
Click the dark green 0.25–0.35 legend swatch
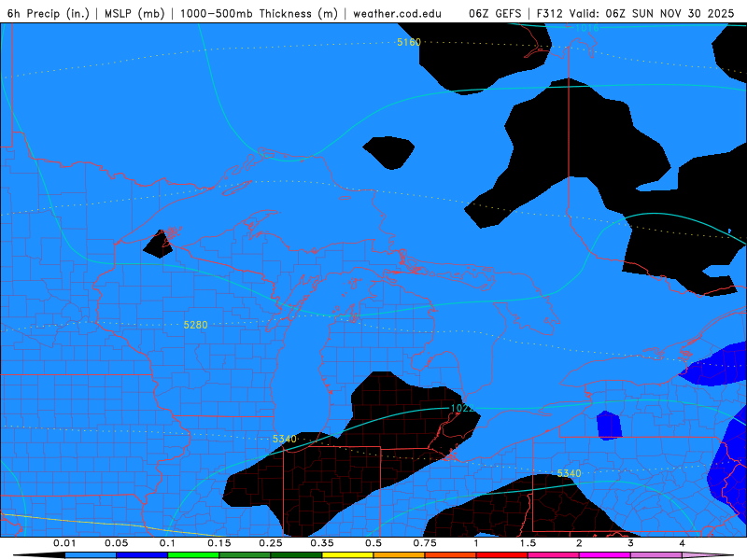(x=296, y=555)
